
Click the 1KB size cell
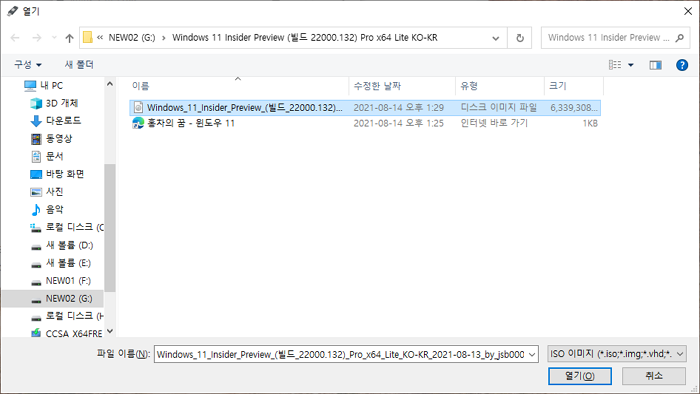point(590,123)
